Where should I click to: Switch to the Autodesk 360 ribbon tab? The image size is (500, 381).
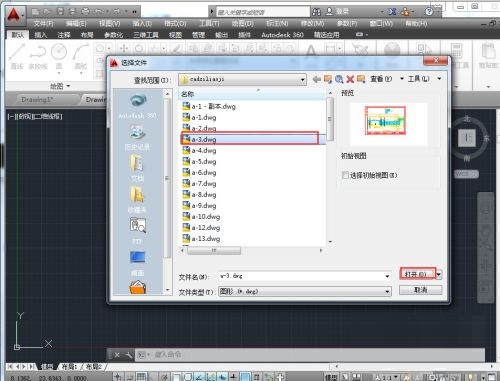pos(282,35)
